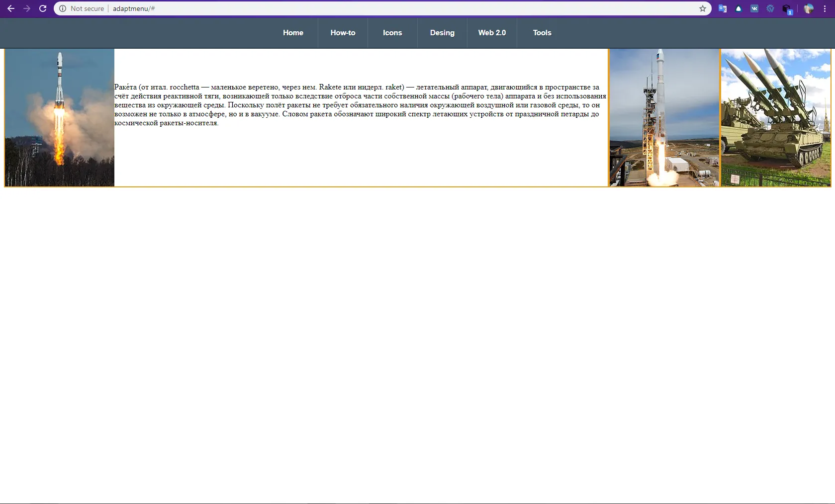
Task: Go forward with the browser arrow
Action: coord(27,8)
